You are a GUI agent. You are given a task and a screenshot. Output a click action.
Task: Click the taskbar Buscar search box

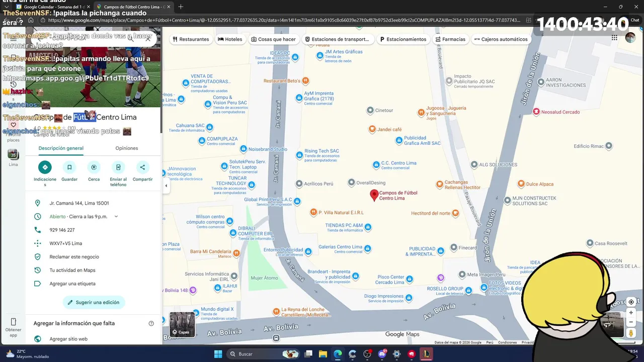pyautogui.click(x=264, y=354)
